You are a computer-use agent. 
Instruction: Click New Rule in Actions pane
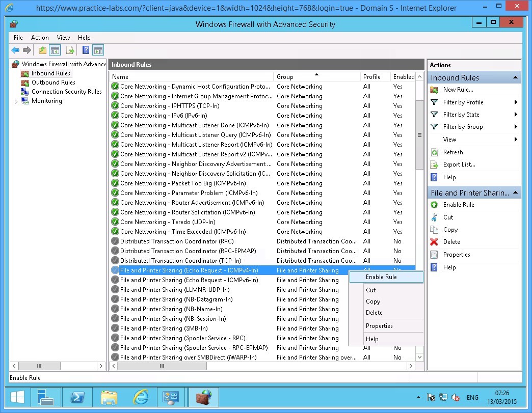[458, 90]
